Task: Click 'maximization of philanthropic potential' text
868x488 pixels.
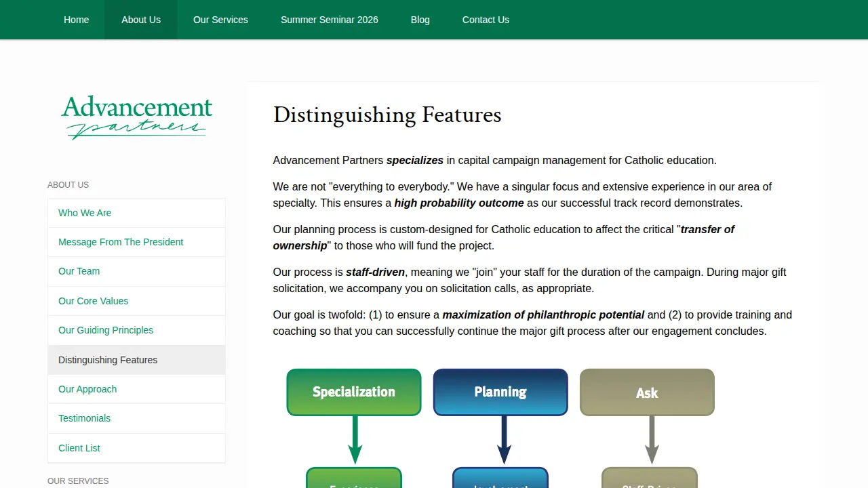Action: (x=543, y=315)
